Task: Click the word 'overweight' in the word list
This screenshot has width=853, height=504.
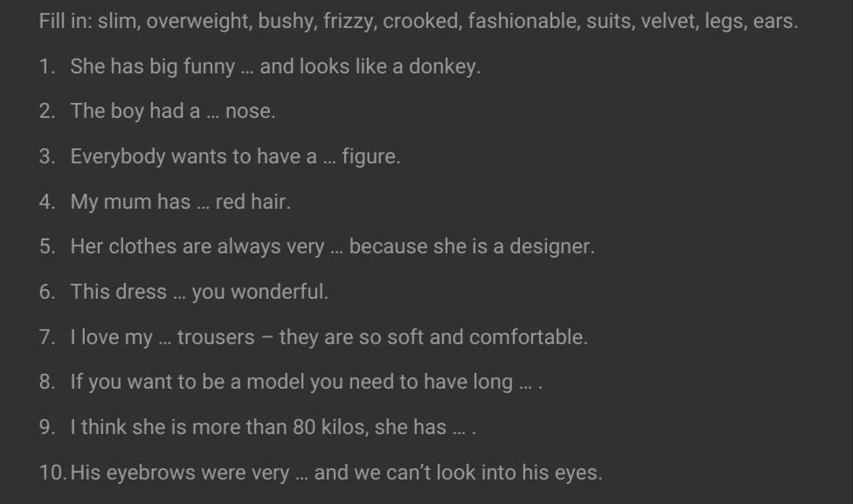Action: point(199,22)
